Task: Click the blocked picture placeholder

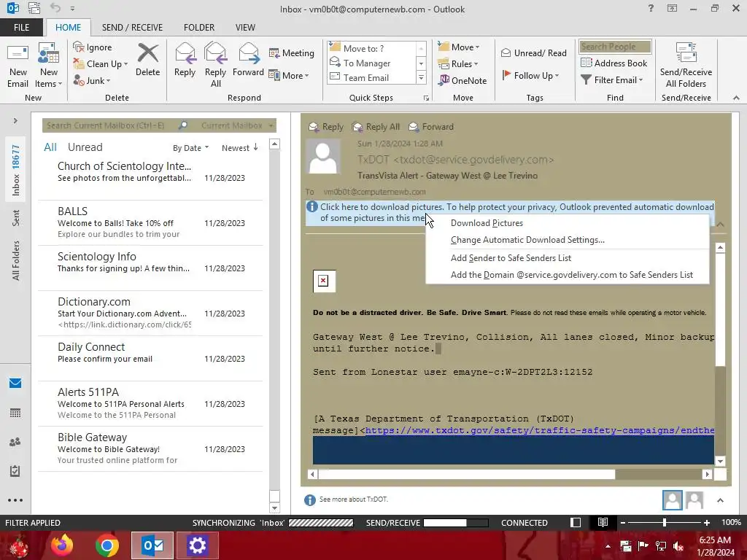Action: pos(324,281)
